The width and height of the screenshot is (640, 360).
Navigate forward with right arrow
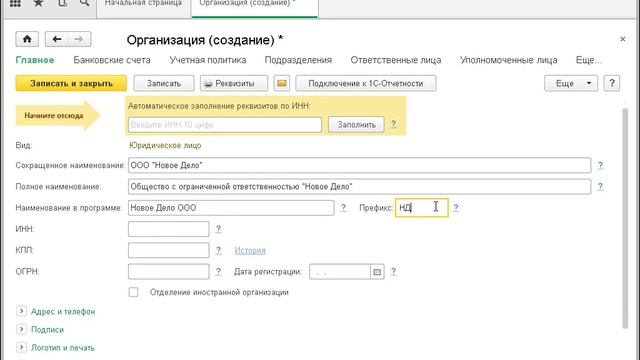[x=79, y=39]
